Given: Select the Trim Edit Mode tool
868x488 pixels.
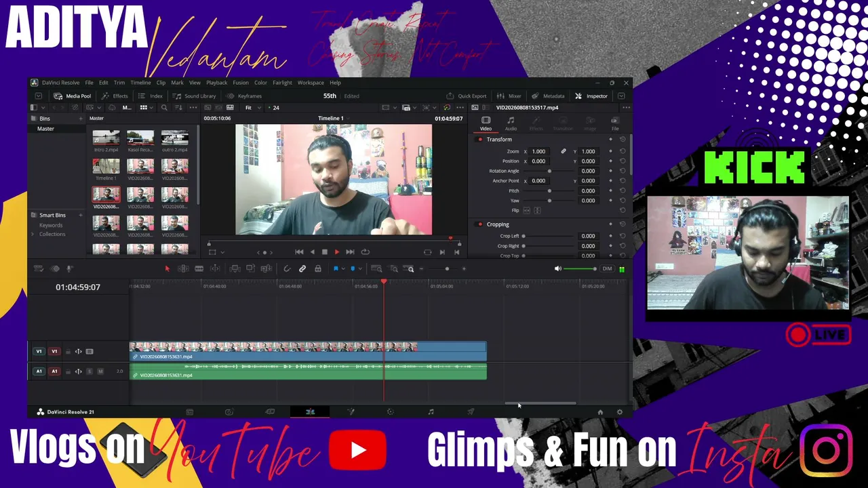Looking at the screenshot, I should 183,269.
